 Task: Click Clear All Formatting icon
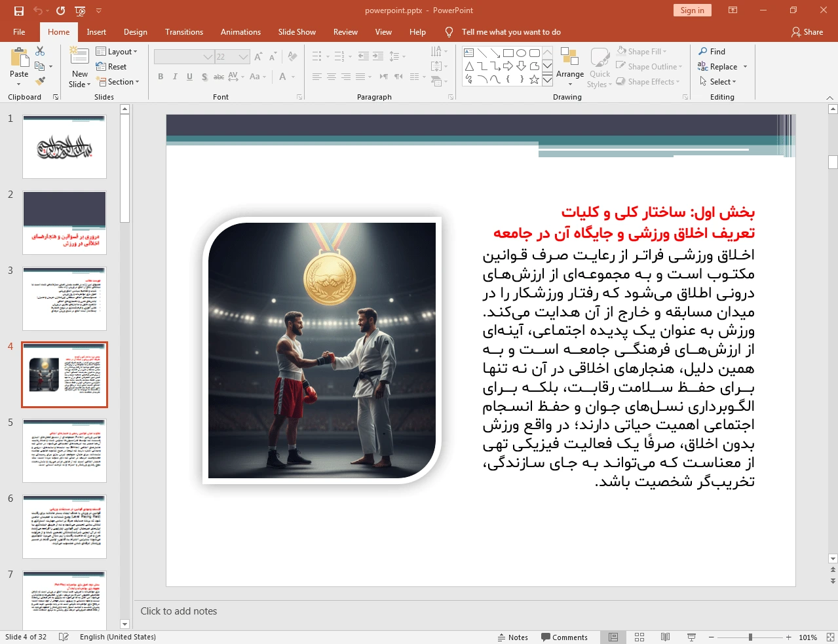pyautogui.click(x=292, y=57)
